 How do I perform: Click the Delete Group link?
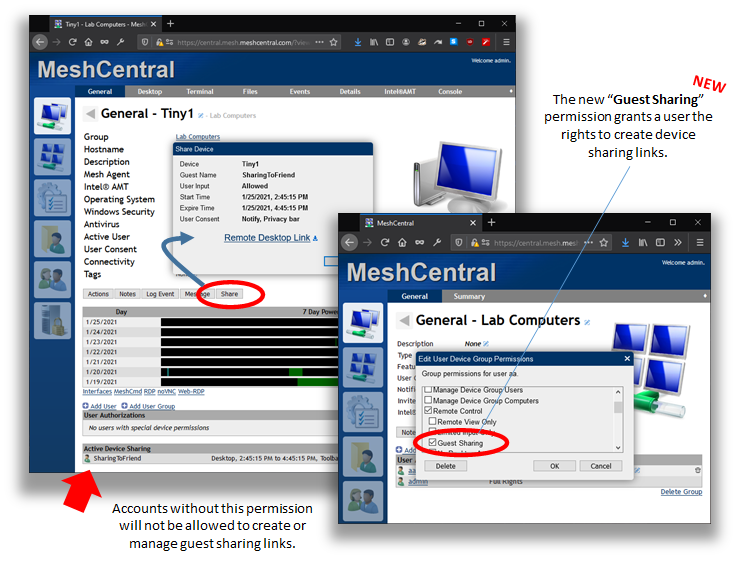click(x=681, y=492)
